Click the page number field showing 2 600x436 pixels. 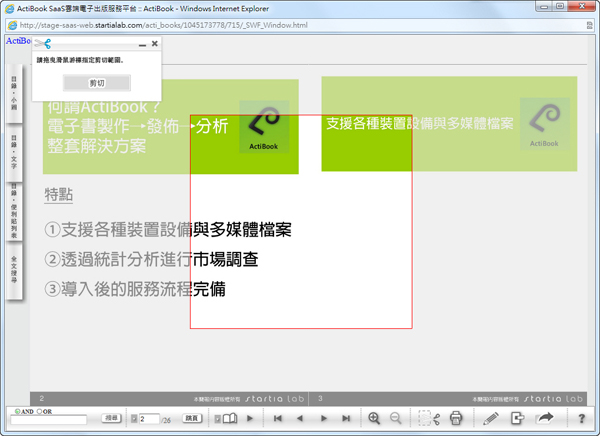point(149,419)
